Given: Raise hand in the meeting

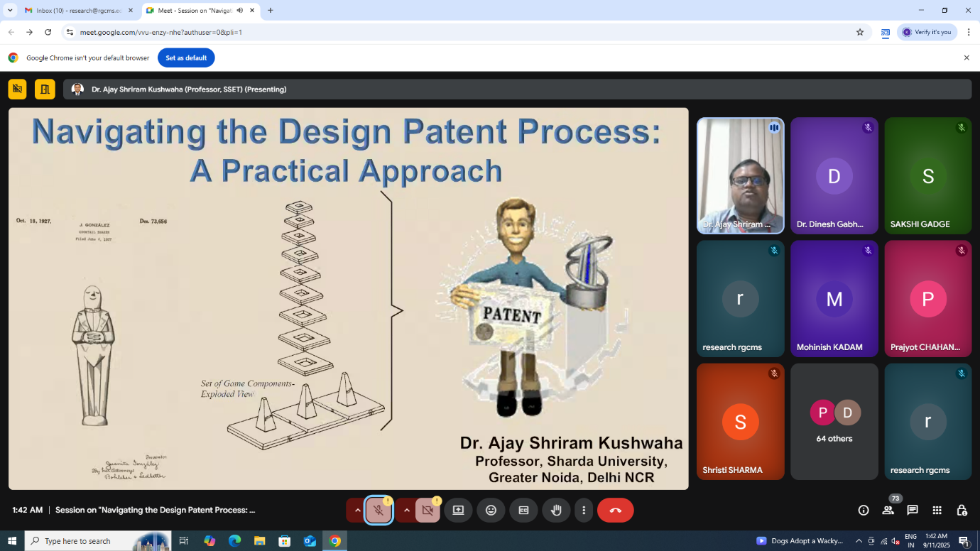Looking at the screenshot, I should [x=556, y=510].
